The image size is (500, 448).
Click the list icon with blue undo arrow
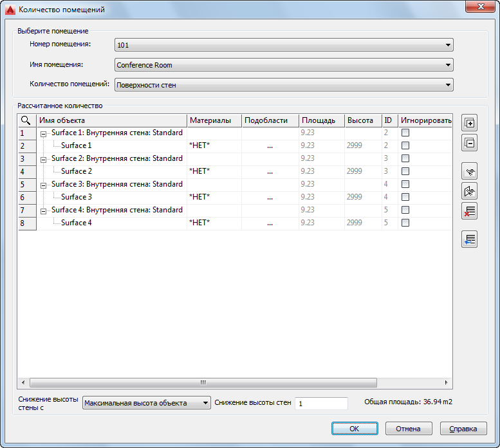tap(469, 239)
